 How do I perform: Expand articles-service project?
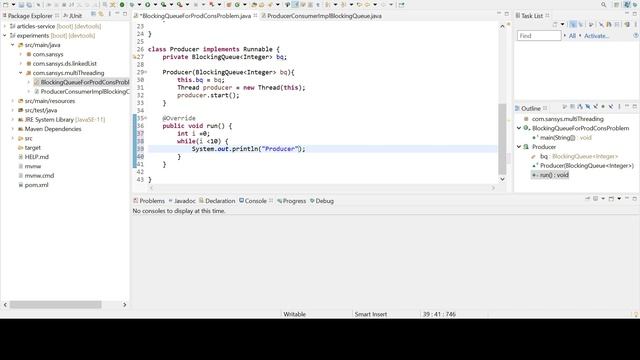pos(4,26)
